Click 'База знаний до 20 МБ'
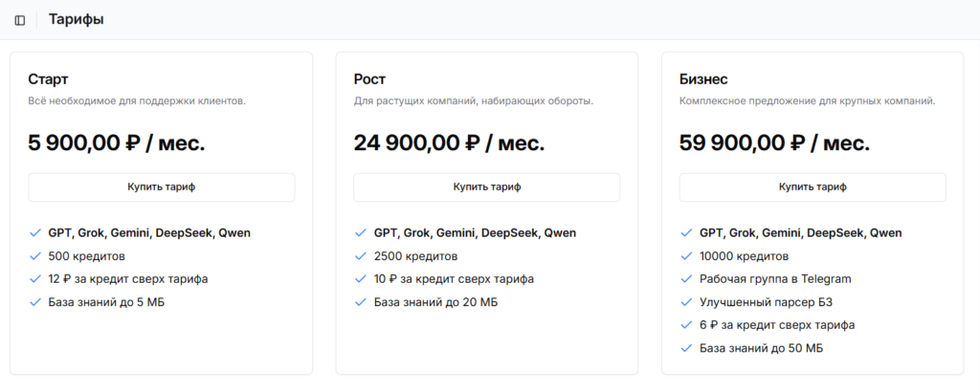 pos(436,302)
